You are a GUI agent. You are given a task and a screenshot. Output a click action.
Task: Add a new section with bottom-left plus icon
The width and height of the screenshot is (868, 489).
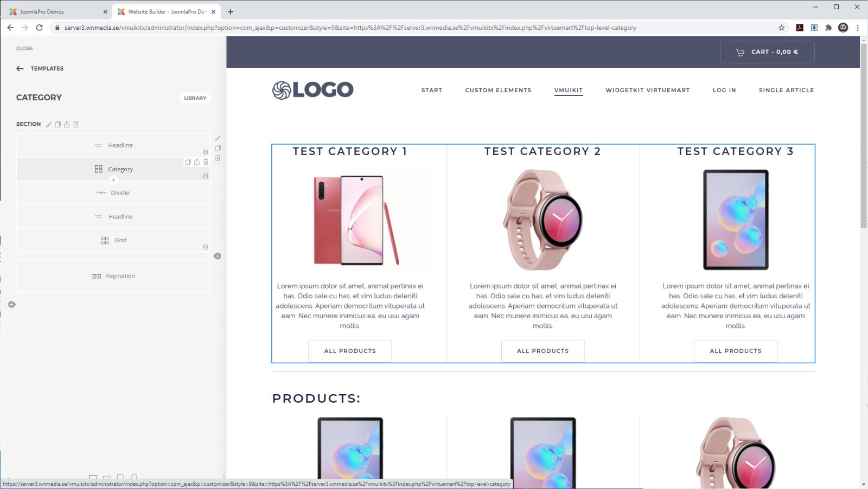point(12,305)
